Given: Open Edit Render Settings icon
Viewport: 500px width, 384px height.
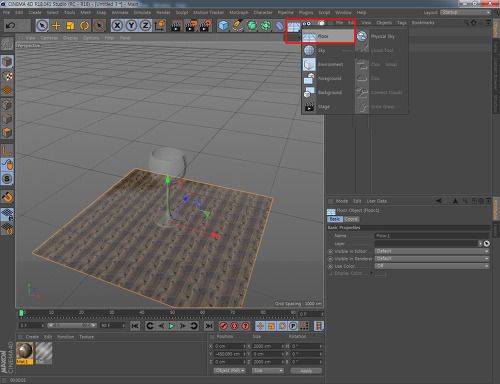Looking at the screenshot, I should click(x=206, y=26).
